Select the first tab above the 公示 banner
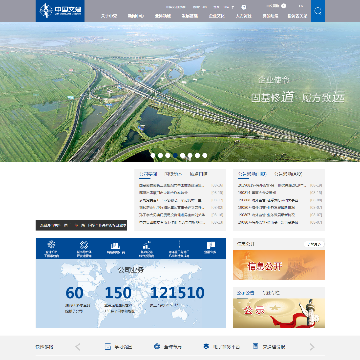 (246, 293)
